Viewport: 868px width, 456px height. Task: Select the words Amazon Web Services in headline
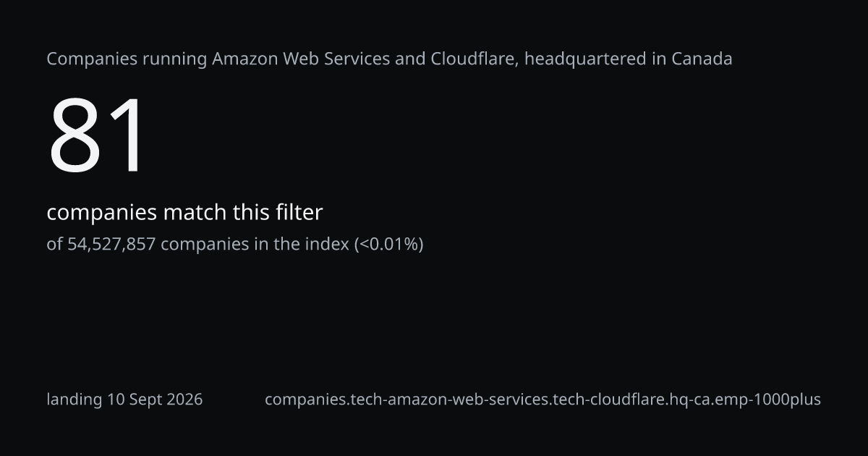tap(302, 59)
